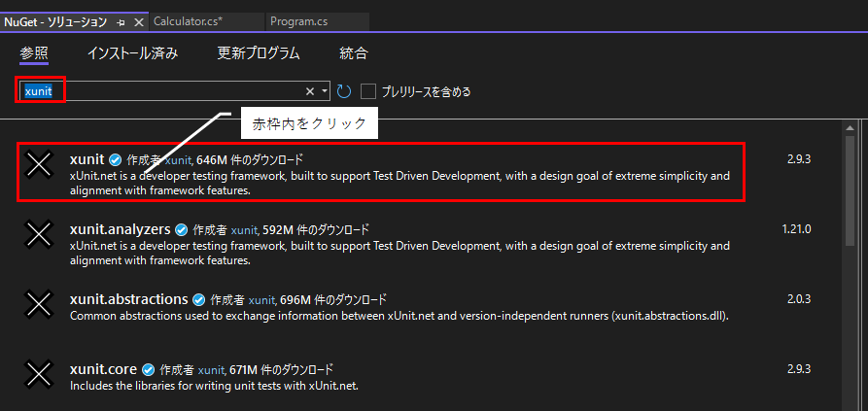Click the 'Common abstractions used to exchange' description

tap(399, 316)
